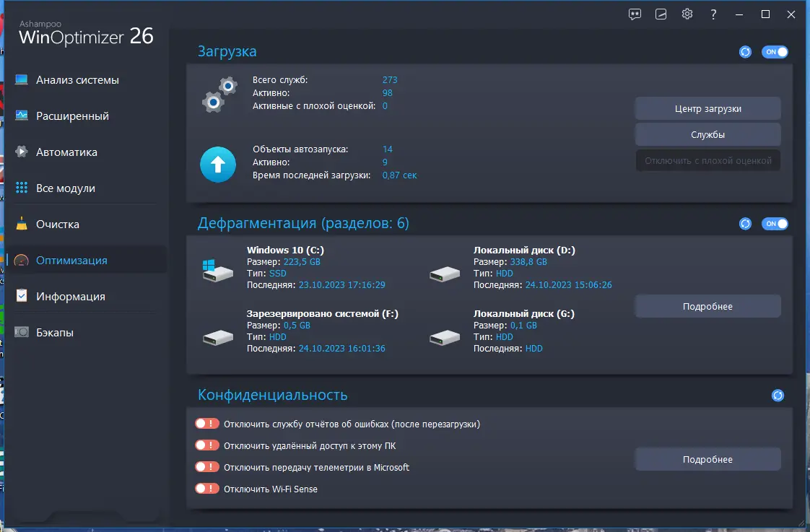Refresh the Загрузка section
The width and height of the screenshot is (810, 532).
[x=745, y=52]
